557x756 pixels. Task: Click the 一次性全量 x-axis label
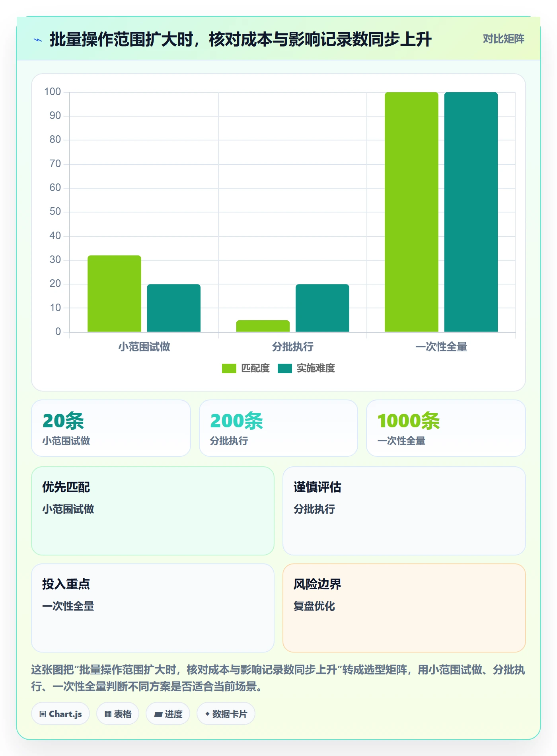tap(441, 347)
